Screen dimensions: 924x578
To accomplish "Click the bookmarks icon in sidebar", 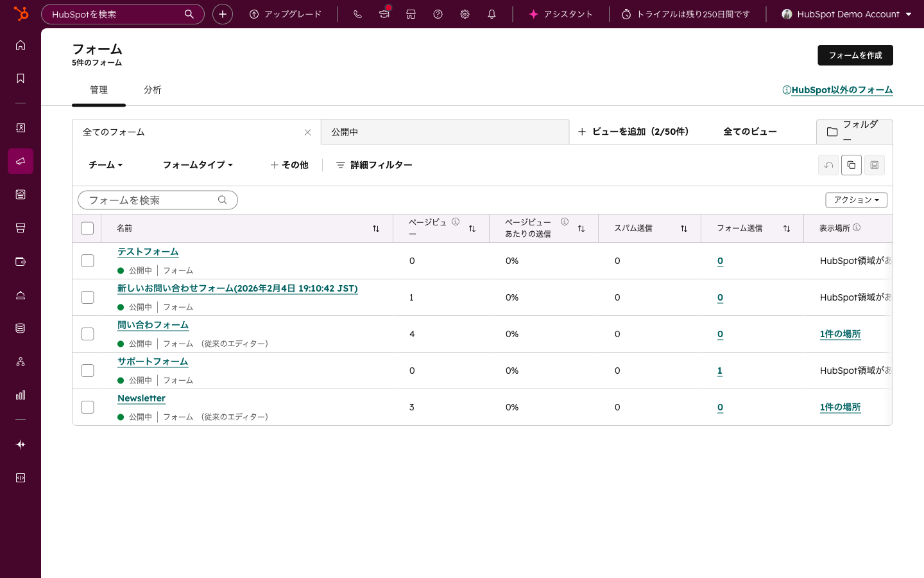I will 21,78.
